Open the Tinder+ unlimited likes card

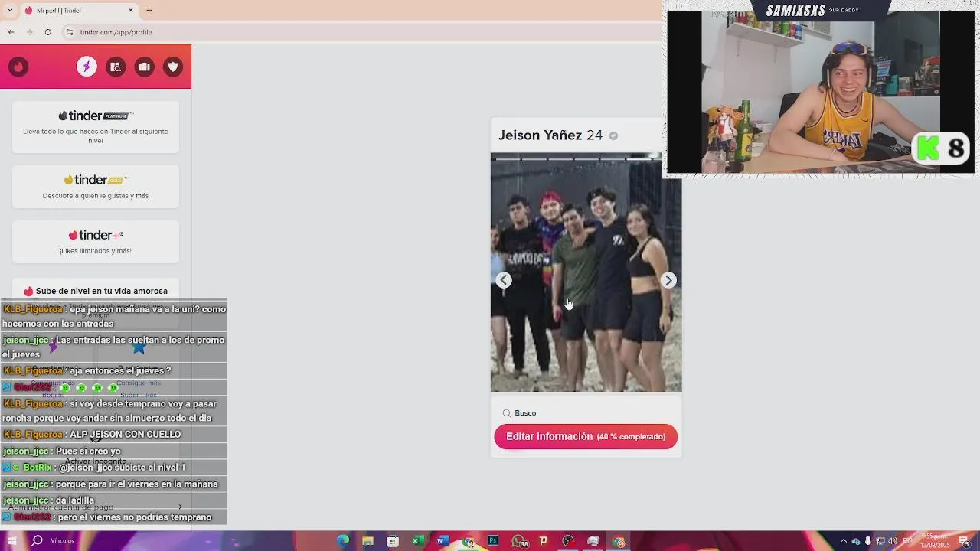tap(96, 242)
